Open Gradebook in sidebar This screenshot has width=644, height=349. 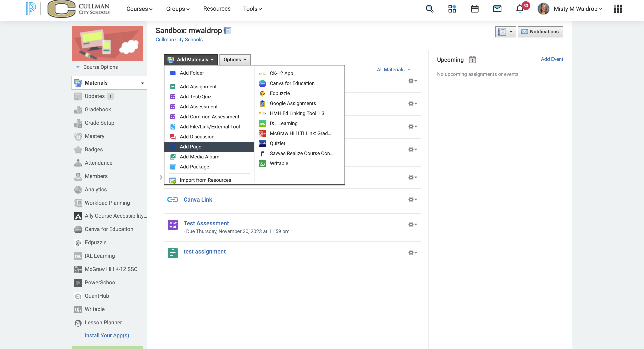pos(98,109)
